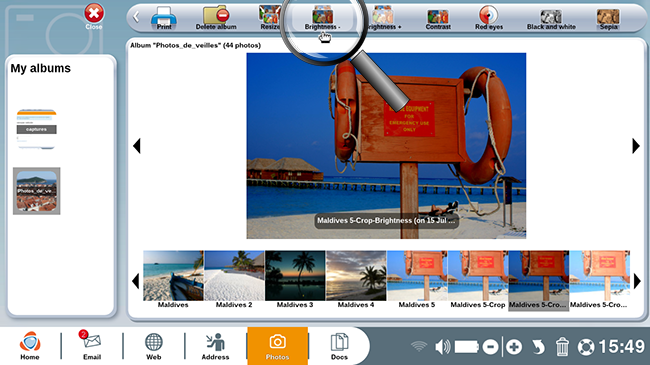The image size is (650, 365).
Task: Go to Home in bottom bar
Action: coord(30,346)
